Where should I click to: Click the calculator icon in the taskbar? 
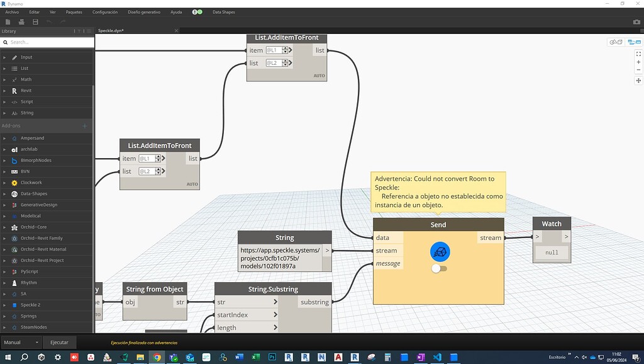pyautogui.click(x=387, y=357)
